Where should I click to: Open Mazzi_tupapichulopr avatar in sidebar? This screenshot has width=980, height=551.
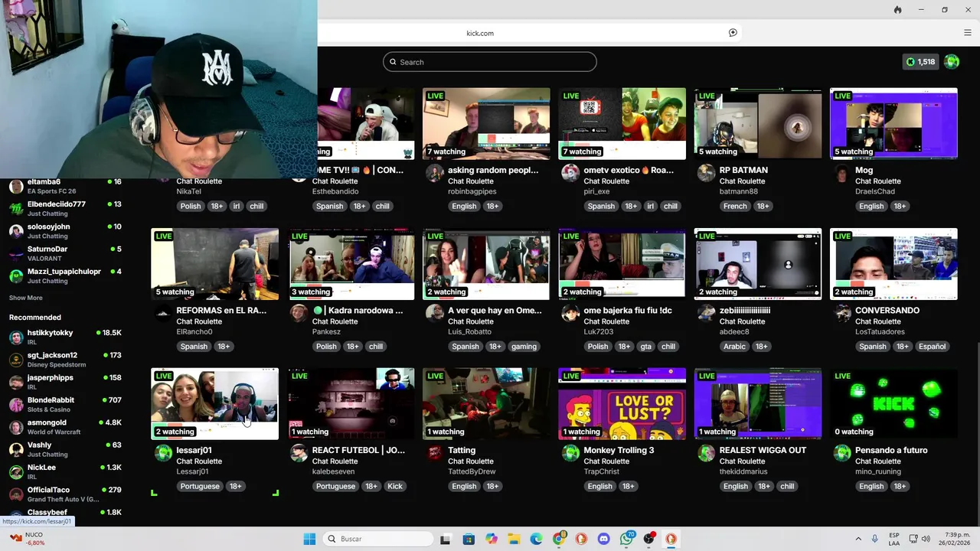[16, 276]
